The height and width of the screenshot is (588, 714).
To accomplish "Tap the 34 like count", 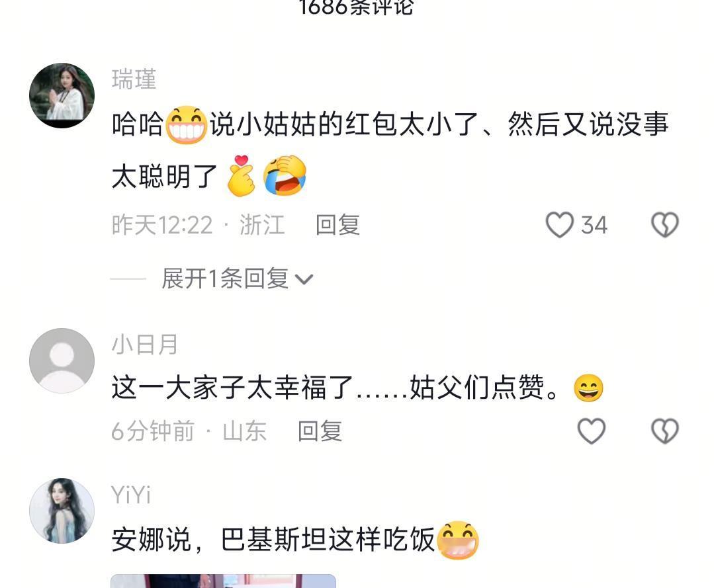I will pyautogui.click(x=594, y=226).
